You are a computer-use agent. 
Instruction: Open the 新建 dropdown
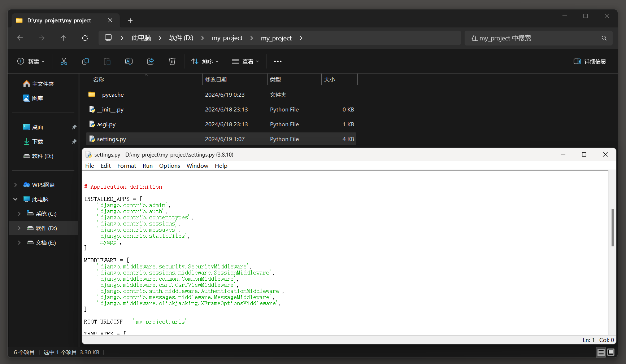[31, 61]
